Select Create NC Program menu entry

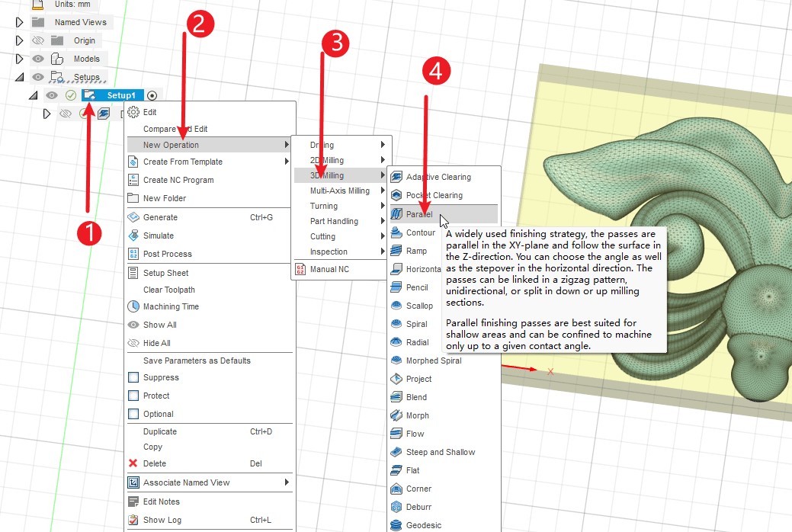pos(178,180)
